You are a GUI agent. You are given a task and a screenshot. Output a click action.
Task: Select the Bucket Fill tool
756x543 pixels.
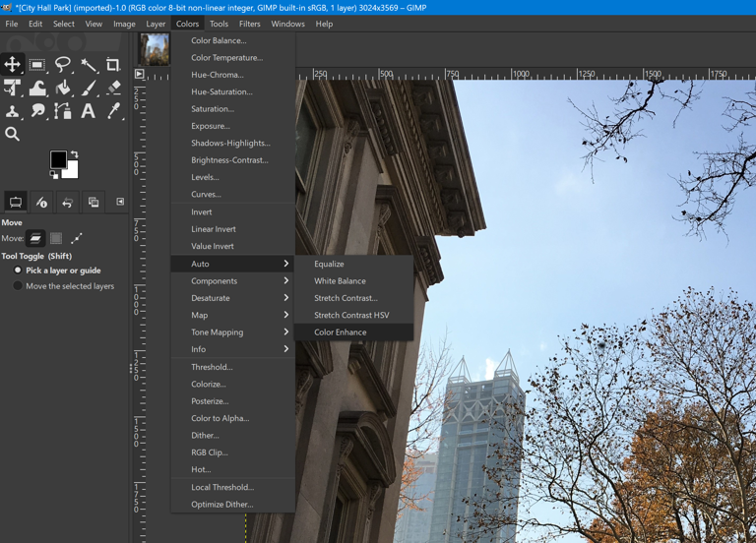point(63,88)
